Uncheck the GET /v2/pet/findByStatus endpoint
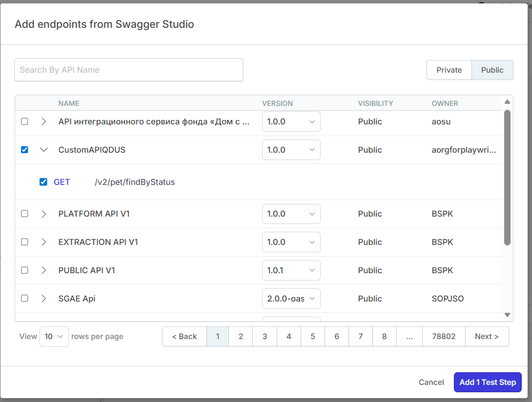The width and height of the screenshot is (532, 402). 43,181
